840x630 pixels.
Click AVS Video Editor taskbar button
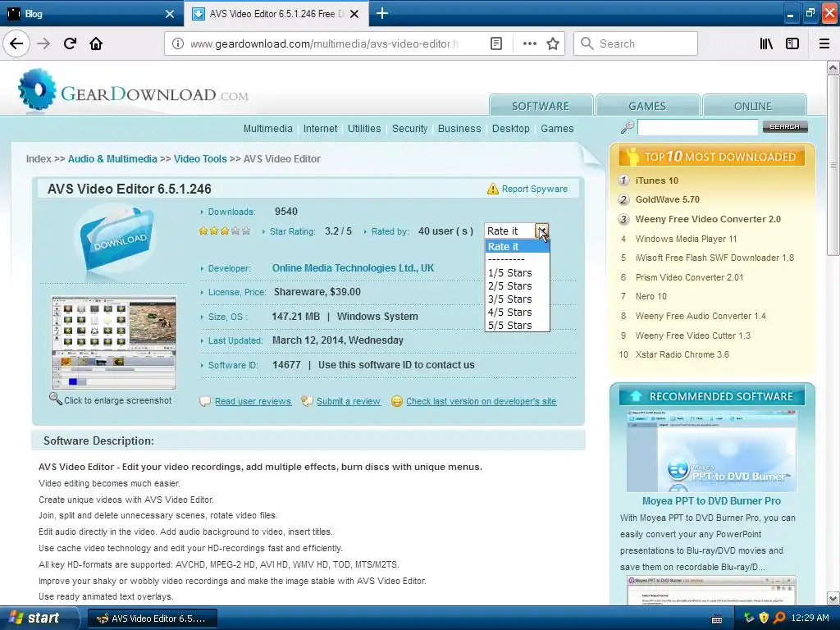[152, 619]
